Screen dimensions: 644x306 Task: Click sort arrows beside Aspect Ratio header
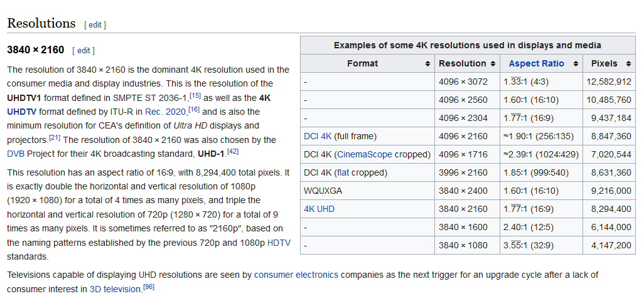click(576, 64)
